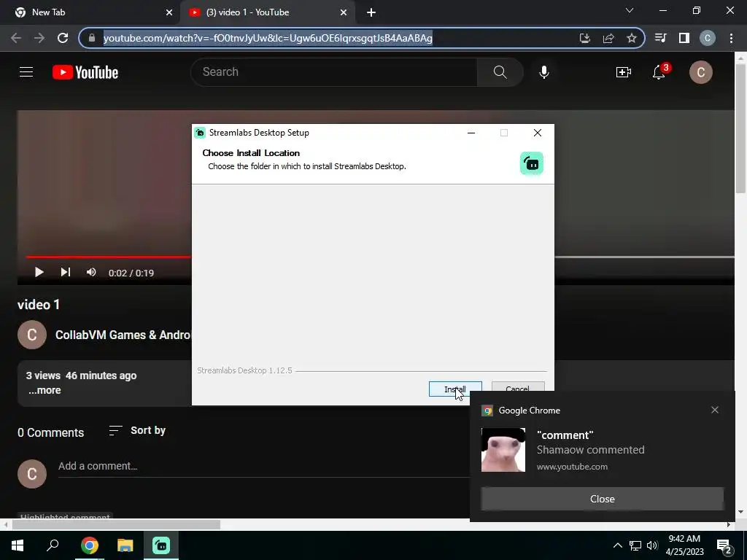Start voice search with microphone icon

pos(544,72)
